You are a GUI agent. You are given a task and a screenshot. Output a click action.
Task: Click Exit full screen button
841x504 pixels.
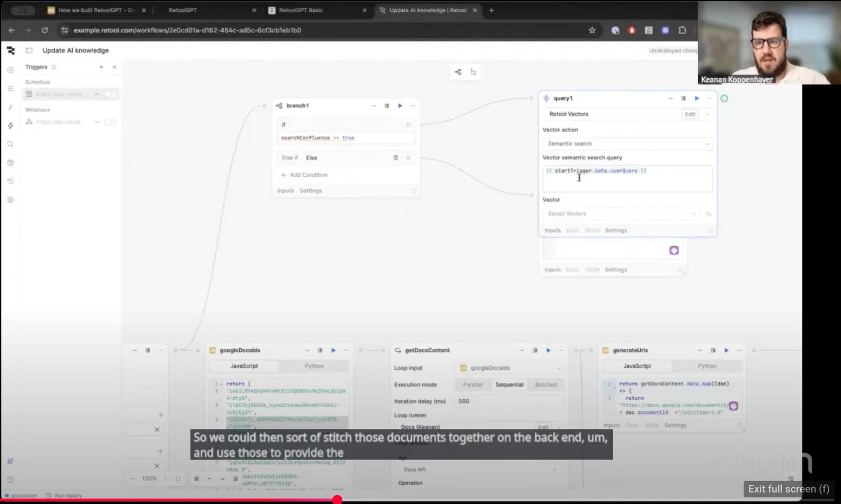tap(788, 489)
